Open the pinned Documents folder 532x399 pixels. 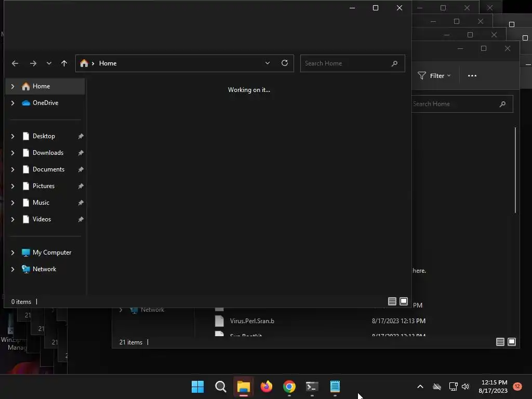pos(48,169)
